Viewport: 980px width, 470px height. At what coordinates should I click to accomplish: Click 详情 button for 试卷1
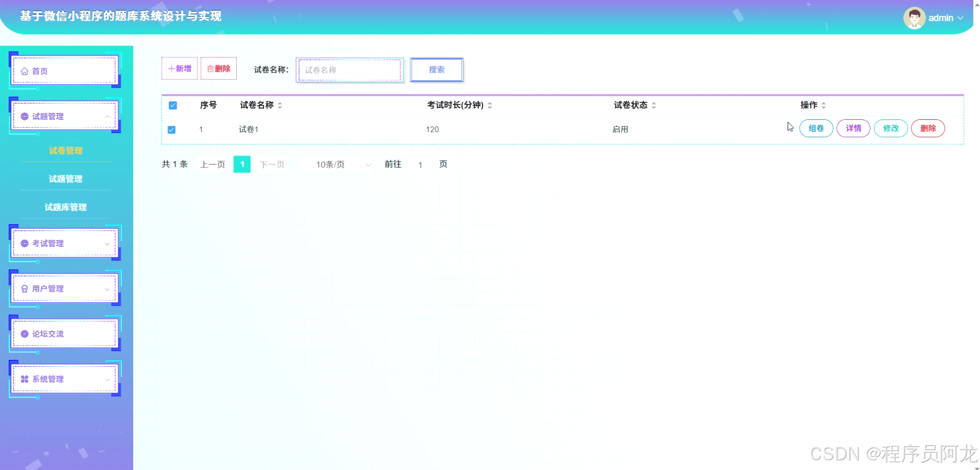tap(853, 129)
